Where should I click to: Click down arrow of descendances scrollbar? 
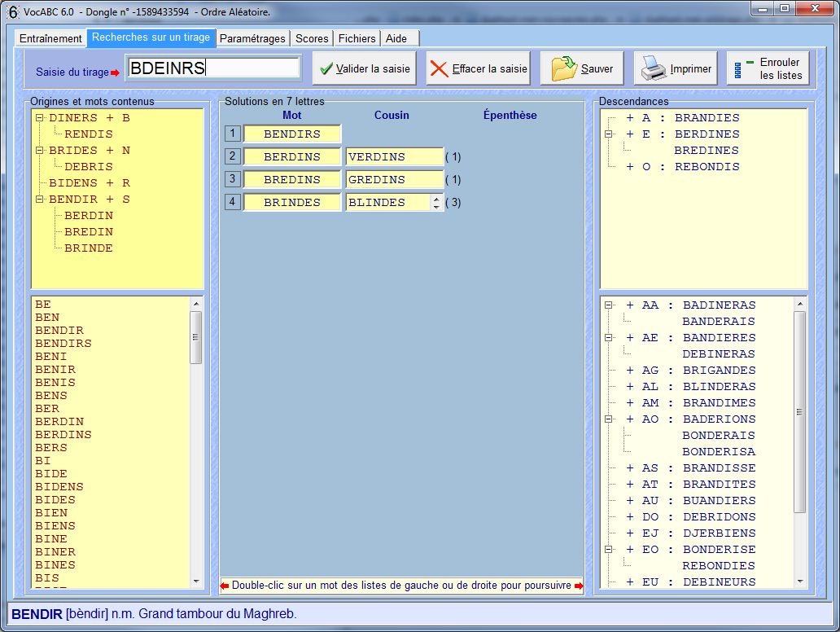[x=799, y=582]
